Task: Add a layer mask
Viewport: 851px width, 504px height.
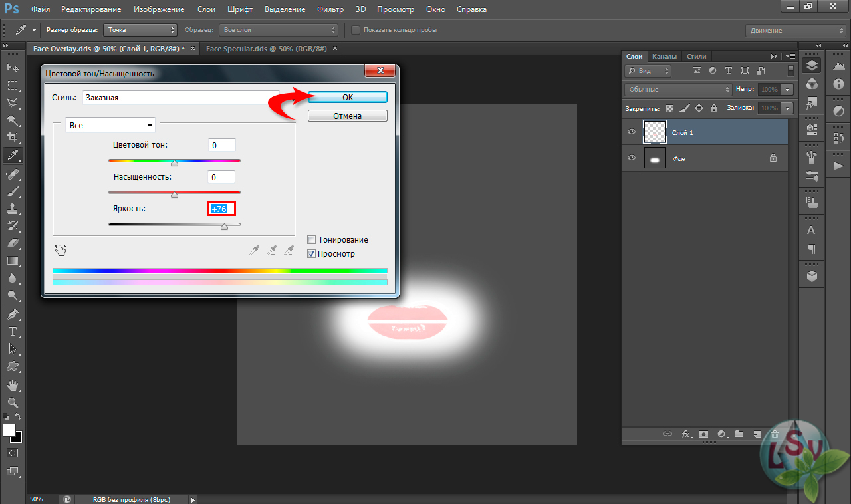Action: (704, 434)
